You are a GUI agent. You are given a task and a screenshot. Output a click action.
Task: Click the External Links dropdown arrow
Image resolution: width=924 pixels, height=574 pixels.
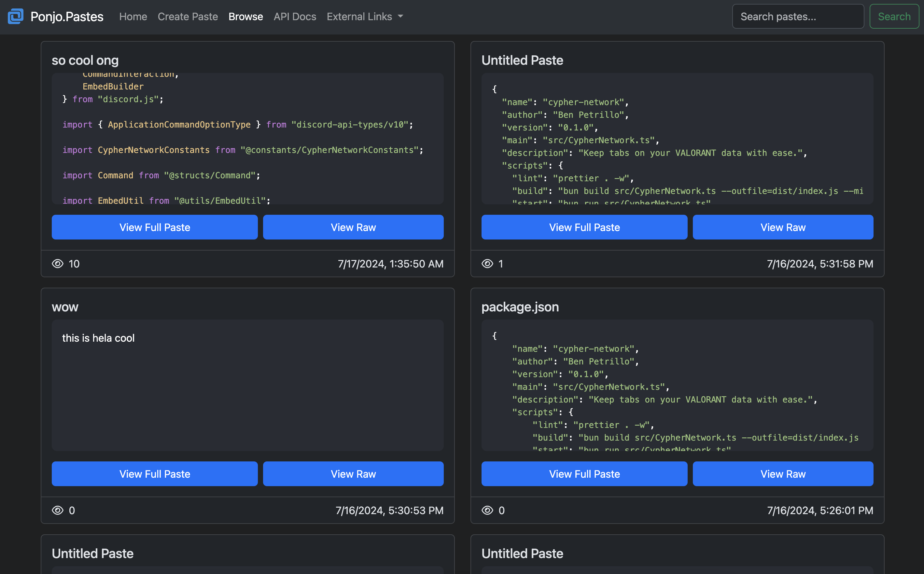402,16
